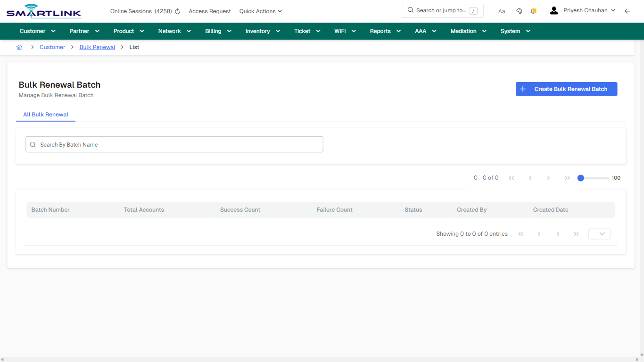Switch to the All Bulk Renewal tab
Screen dimensions: 644x362
pos(45,114)
